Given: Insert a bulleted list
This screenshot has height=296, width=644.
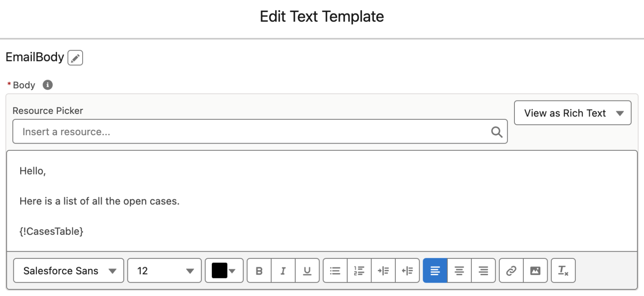Looking at the screenshot, I should (335, 270).
